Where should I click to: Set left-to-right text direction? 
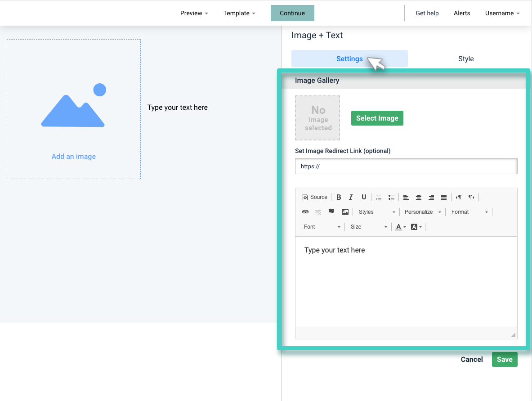(x=459, y=197)
